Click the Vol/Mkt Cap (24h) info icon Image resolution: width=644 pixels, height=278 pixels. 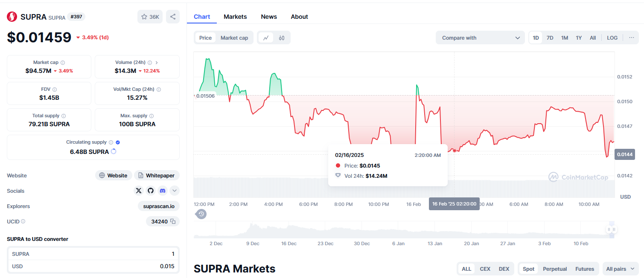pyautogui.click(x=159, y=90)
